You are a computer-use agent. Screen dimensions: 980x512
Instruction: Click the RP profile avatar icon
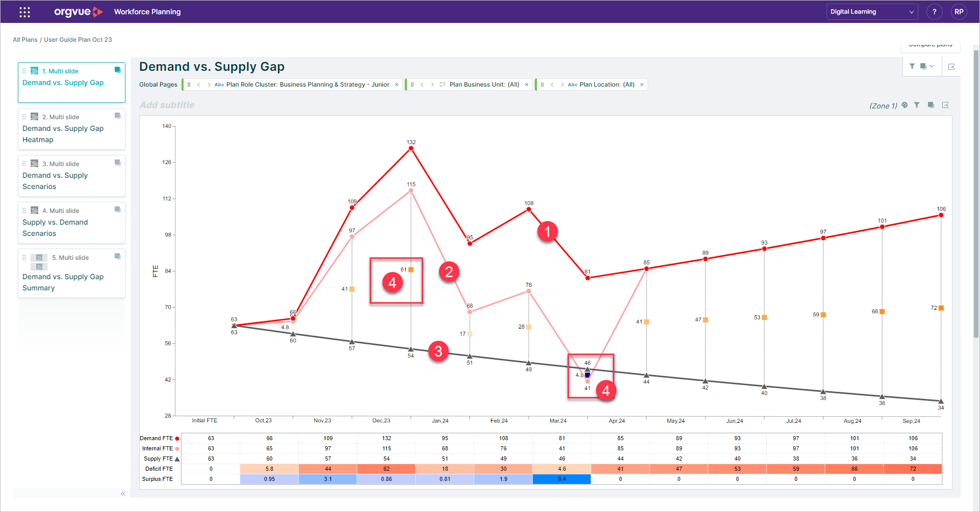[x=959, y=11]
